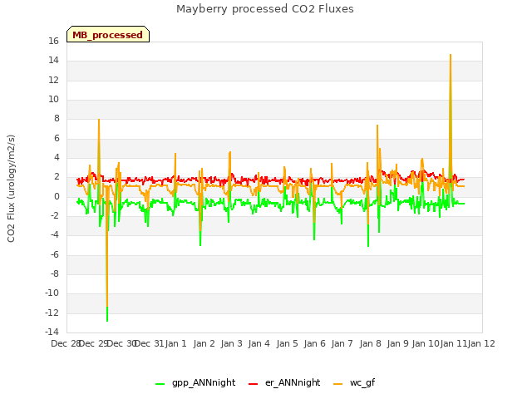Click the 'Jan 1' x-axis date label
532x399 pixels.
point(176,343)
